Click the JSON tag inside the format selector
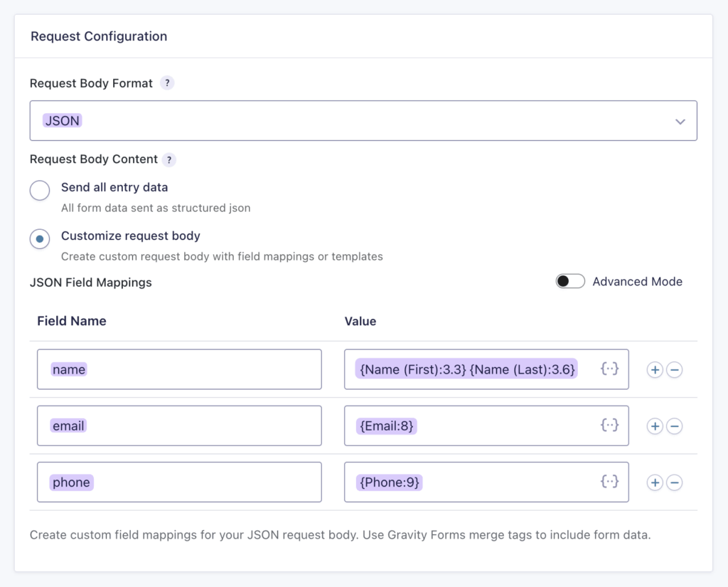The image size is (728, 587). (62, 120)
